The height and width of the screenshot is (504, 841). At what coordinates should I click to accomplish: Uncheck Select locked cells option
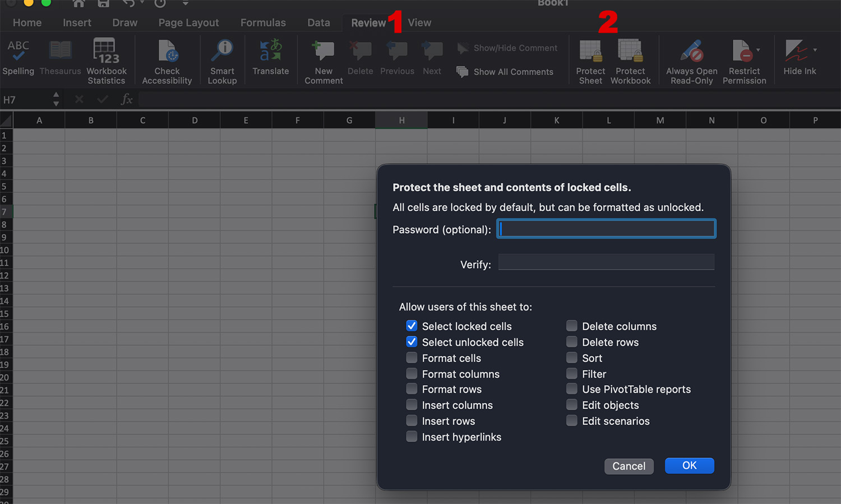tap(412, 326)
